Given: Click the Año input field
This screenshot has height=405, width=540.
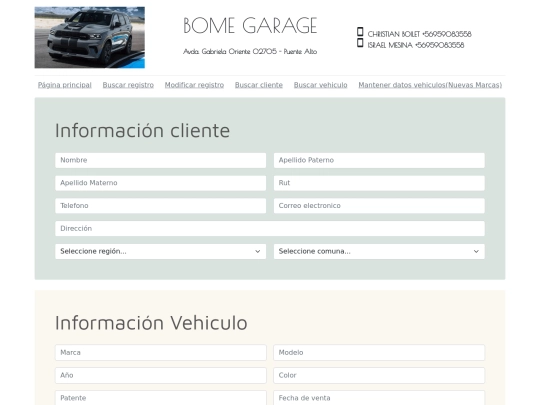Looking at the screenshot, I should click(160, 375).
